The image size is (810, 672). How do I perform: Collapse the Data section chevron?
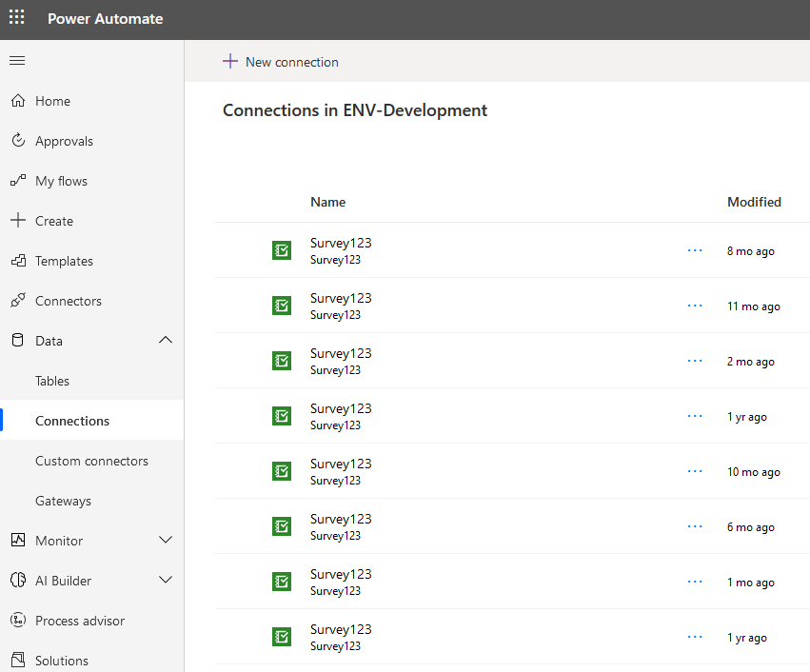(166, 340)
